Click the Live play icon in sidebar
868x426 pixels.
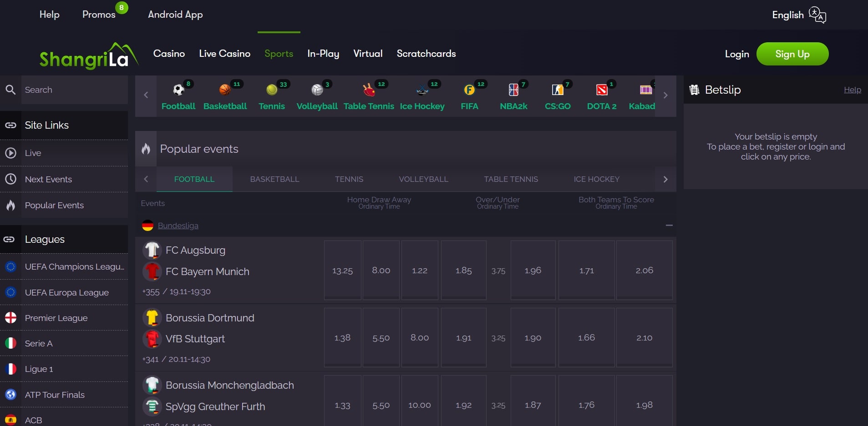tap(10, 153)
